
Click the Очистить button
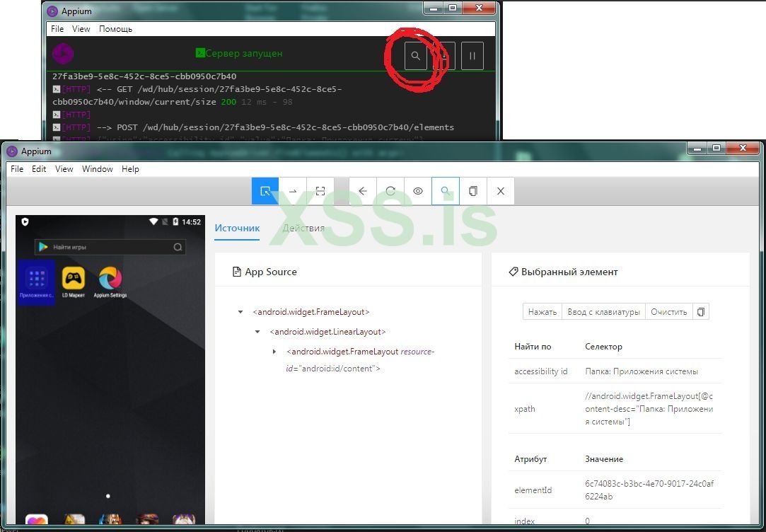(x=669, y=312)
